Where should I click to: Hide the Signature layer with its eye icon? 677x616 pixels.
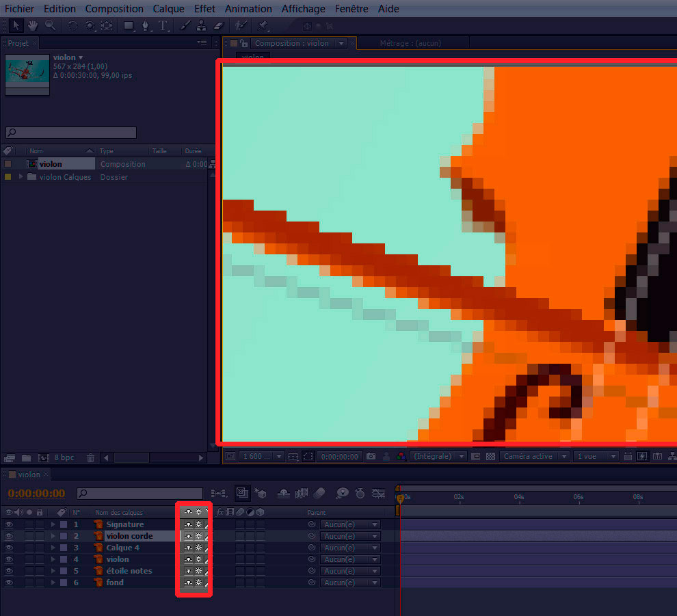tap(9, 524)
